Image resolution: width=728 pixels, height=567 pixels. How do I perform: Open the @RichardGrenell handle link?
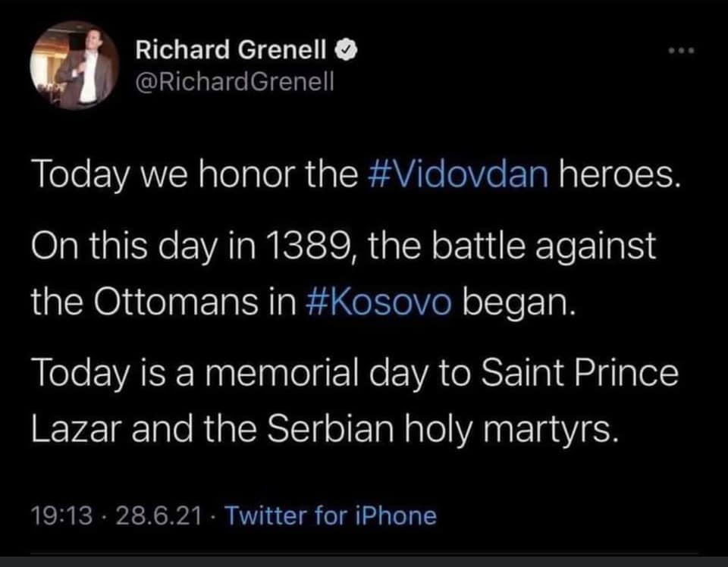[234, 81]
